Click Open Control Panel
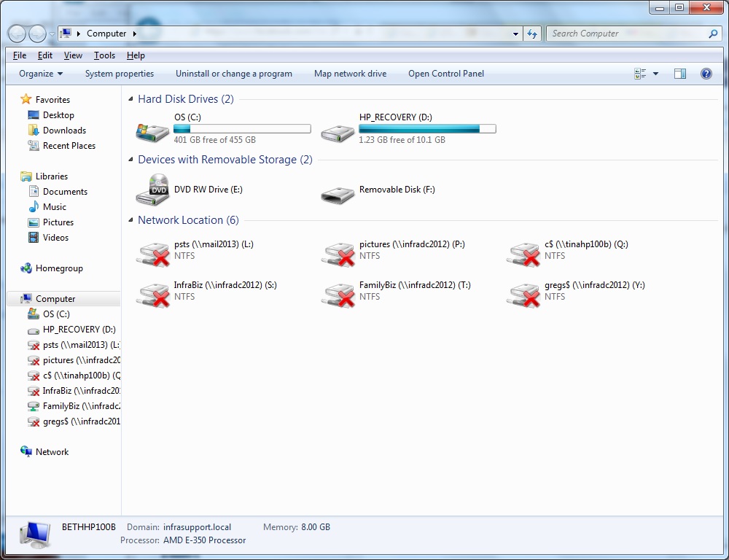This screenshot has height=560, width=729. 446,74
